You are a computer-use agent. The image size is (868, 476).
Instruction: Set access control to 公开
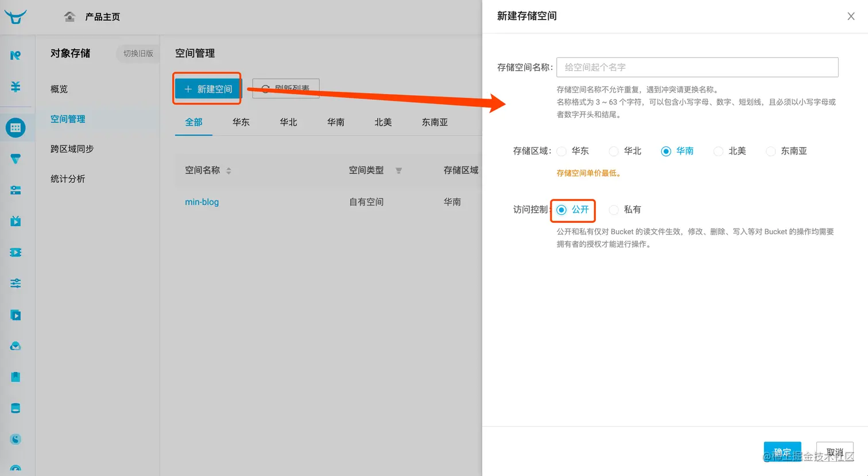561,210
